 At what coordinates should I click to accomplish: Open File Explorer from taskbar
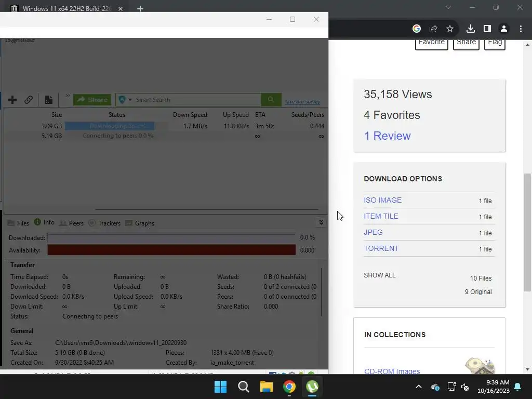tap(267, 387)
